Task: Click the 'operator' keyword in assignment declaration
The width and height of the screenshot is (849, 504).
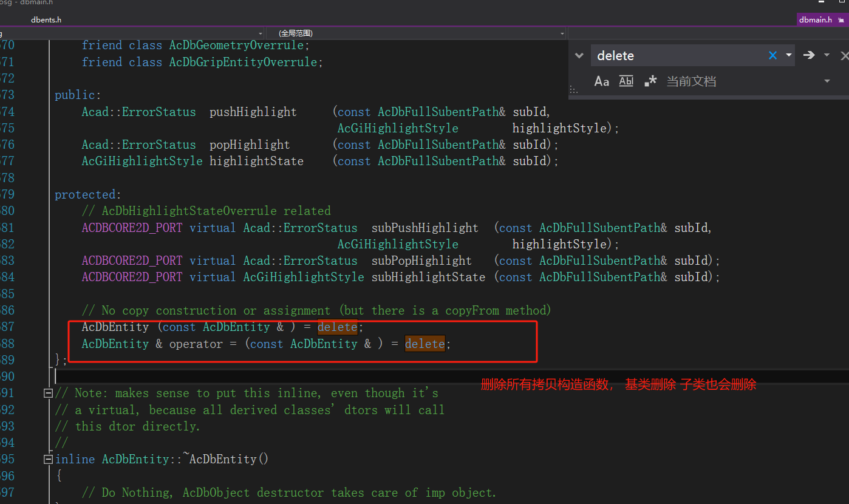Action: [196, 344]
